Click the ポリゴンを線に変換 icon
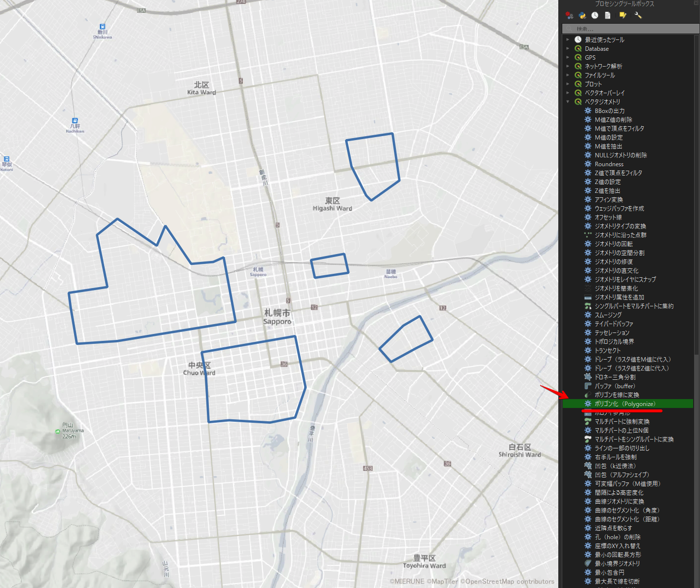 click(x=588, y=395)
